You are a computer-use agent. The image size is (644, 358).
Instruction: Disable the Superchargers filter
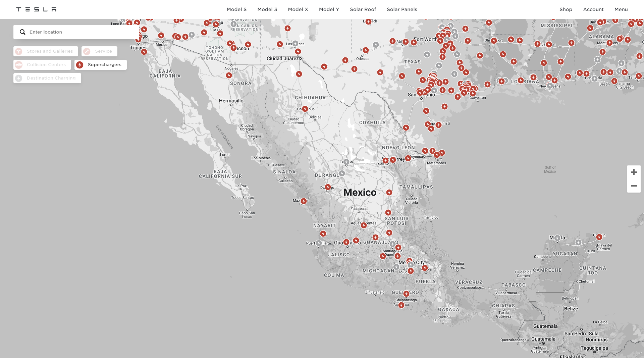coord(101,65)
